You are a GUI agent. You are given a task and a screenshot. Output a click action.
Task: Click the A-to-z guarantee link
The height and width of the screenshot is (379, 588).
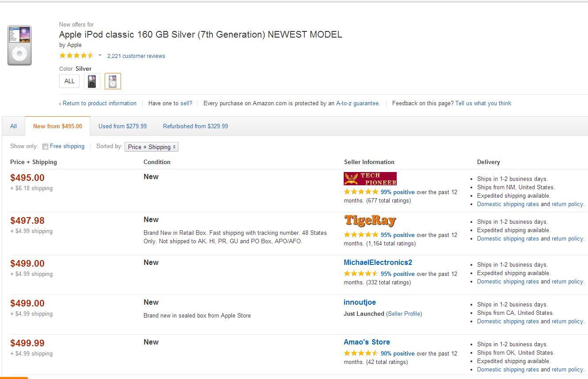[x=357, y=103]
